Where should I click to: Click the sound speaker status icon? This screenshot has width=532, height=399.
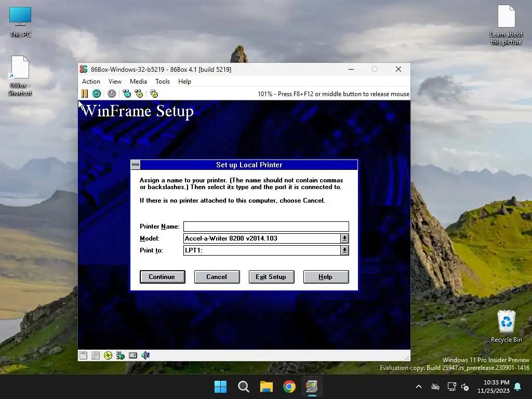(x=145, y=355)
